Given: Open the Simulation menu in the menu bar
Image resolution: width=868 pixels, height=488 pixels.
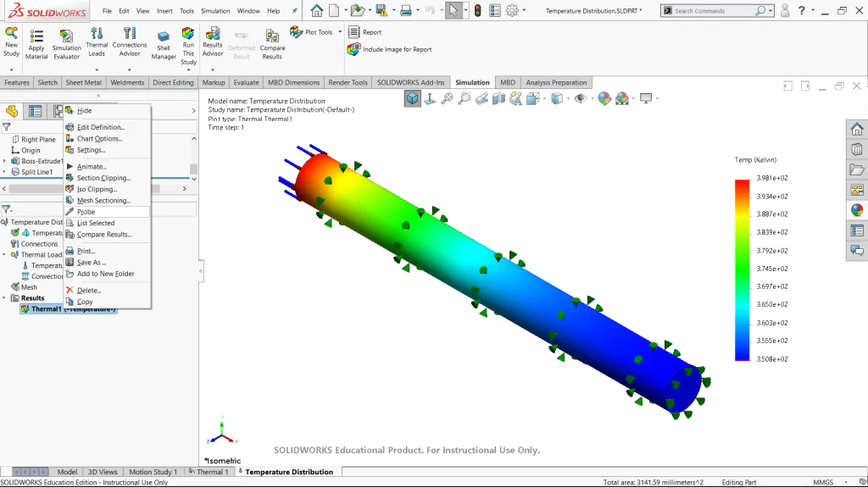Looking at the screenshot, I should (x=215, y=11).
